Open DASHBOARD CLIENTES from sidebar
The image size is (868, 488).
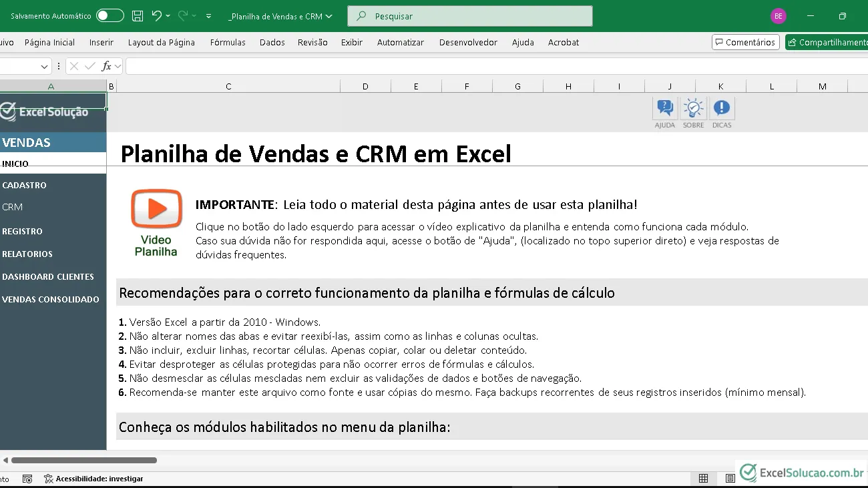(x=48, y=276)
